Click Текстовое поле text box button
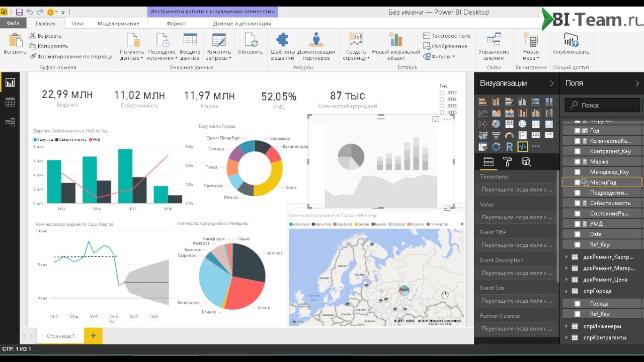Viewport: 644px width, 362px height. 447,36
